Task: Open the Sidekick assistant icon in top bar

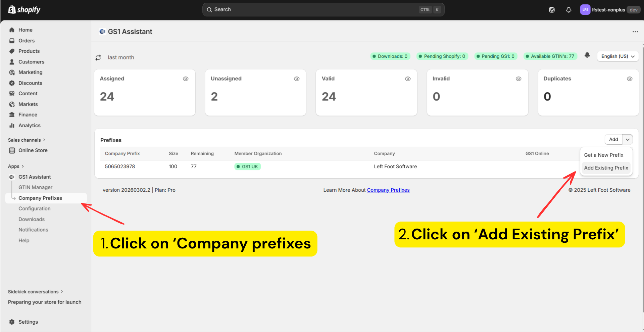Action: click(552, 10)
